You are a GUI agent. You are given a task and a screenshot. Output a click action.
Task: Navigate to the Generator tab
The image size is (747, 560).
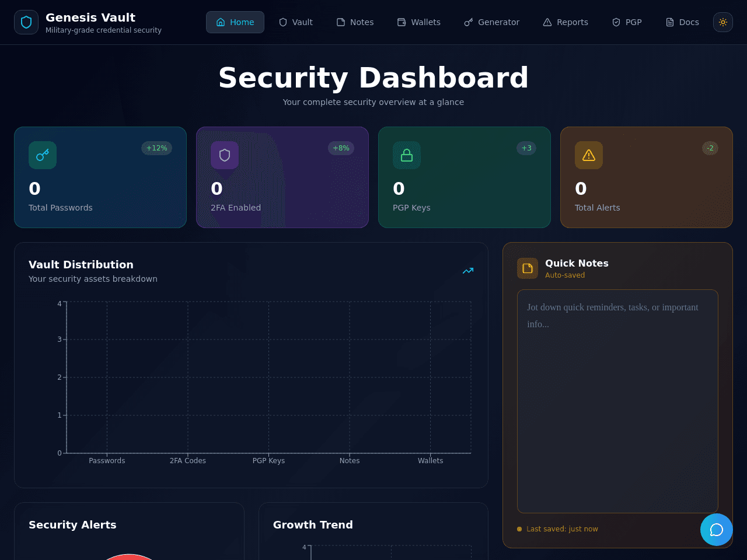[x=492, y=22]
